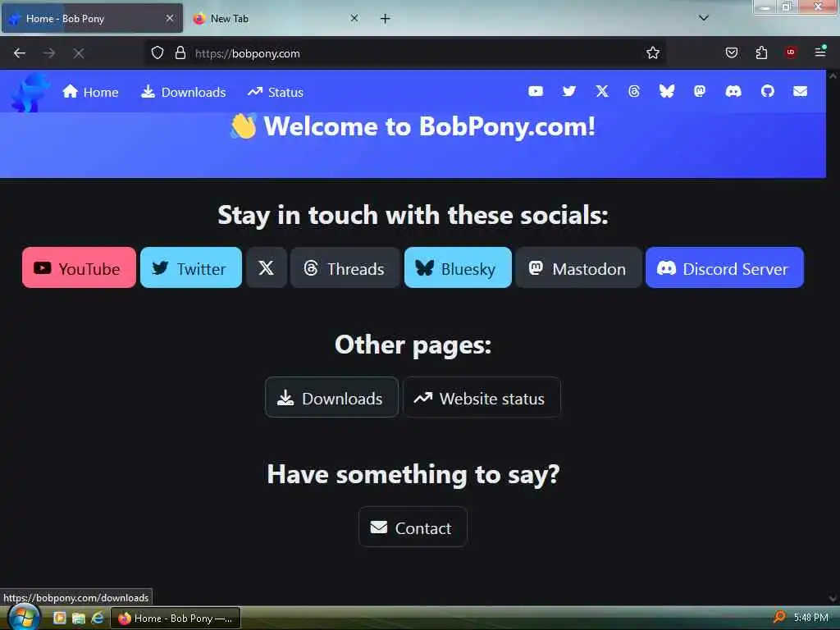Screen dimensions: 840x630
Task: Open Windows Explorer folder in quick launch
Action: click(78, 619)
